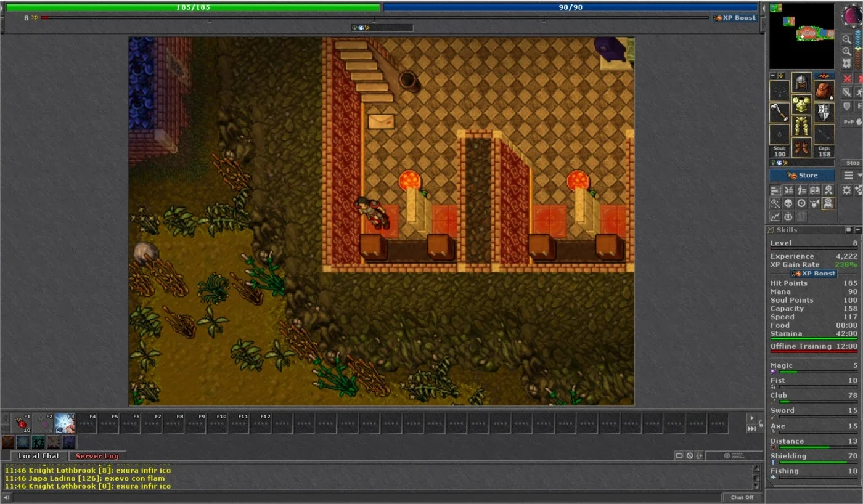Toggle the chat sound speaker icon
Viewport: 863px width, 504px height.
6,497
